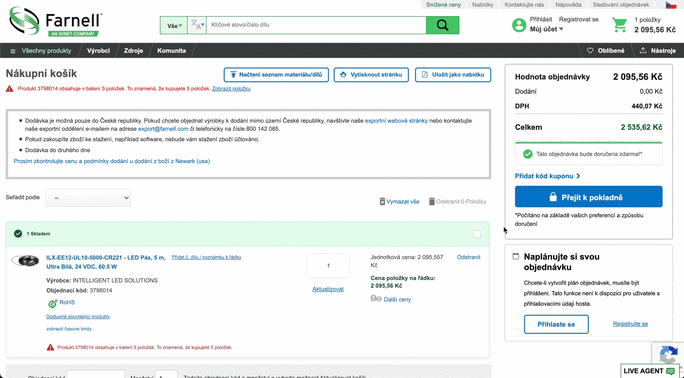Click Vymazat vše link
Viewport: 684px width, 378px height.
coord(403,201)
